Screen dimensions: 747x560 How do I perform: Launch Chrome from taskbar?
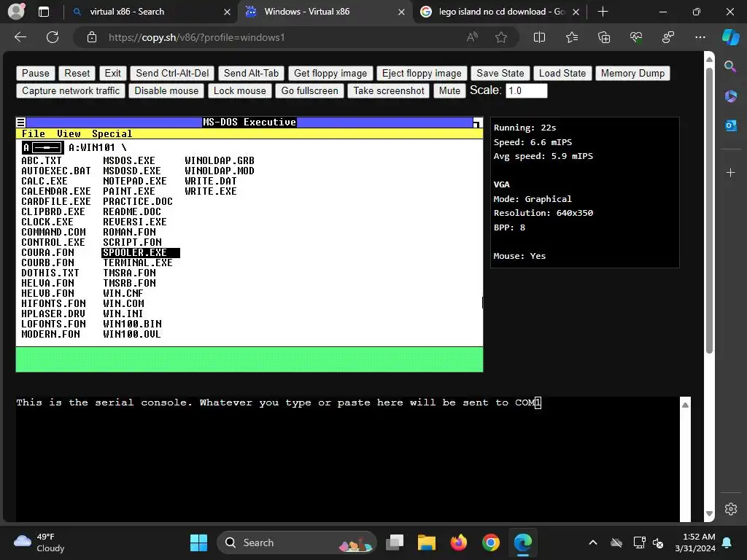point(490,542)
